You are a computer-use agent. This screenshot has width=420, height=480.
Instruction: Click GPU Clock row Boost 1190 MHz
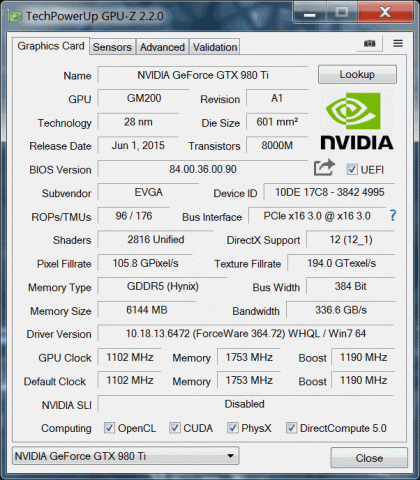tap(363, 357)
